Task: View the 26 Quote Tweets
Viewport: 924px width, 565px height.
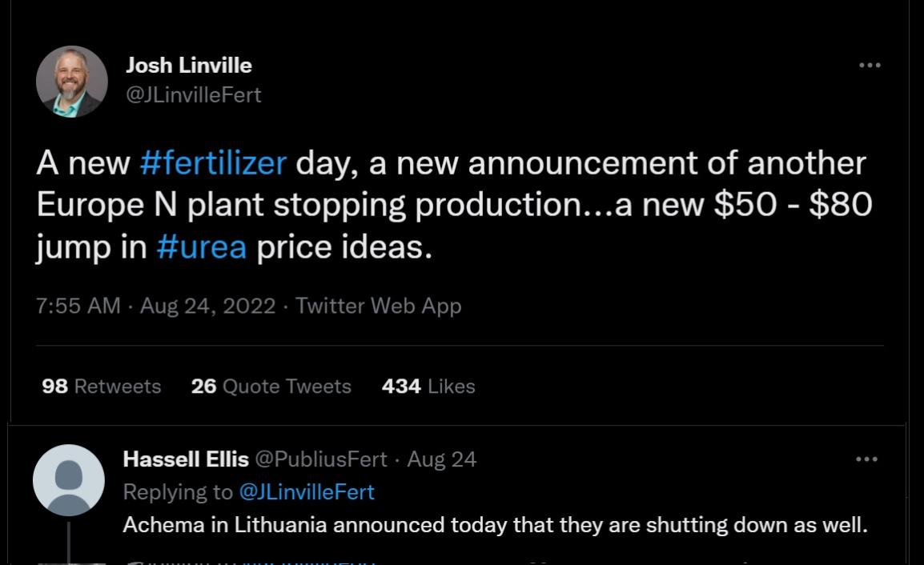Action: click(x=271, y=387)
